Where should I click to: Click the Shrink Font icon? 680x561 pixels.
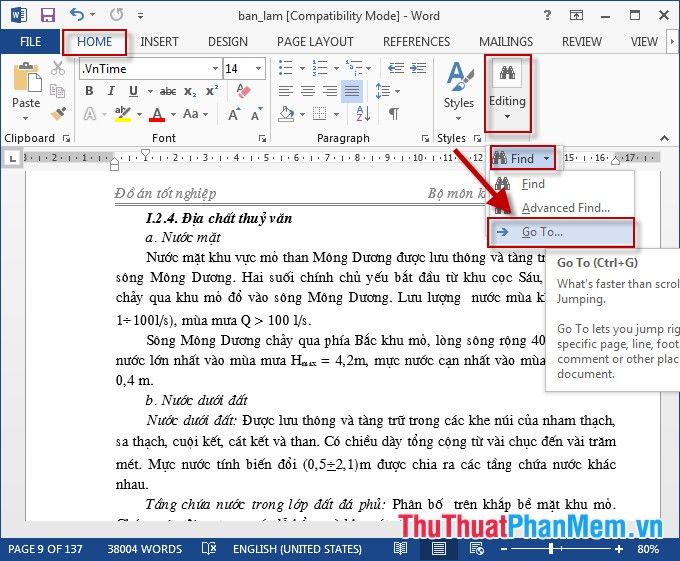pyautogui.click(x=256, y=114)
